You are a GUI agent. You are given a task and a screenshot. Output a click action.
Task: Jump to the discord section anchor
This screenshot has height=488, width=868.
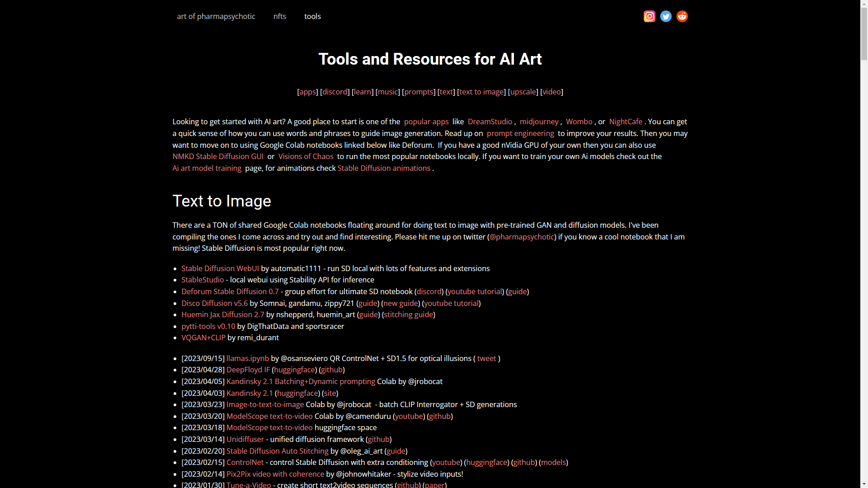pos(335,92)
